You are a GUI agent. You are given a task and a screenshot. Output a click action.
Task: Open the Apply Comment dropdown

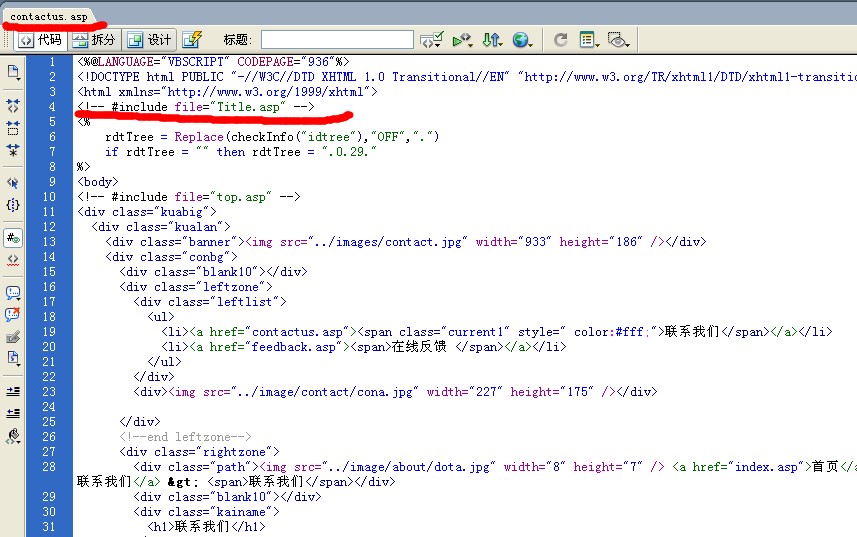point(13,293)
